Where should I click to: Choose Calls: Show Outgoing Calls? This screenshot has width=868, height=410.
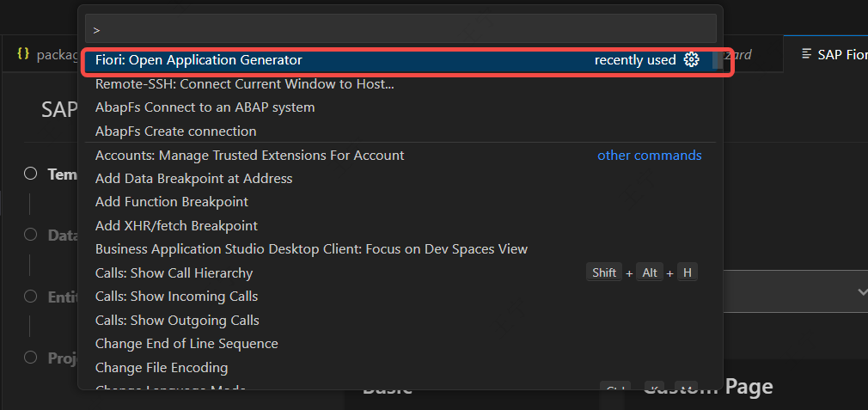(400, 321)
